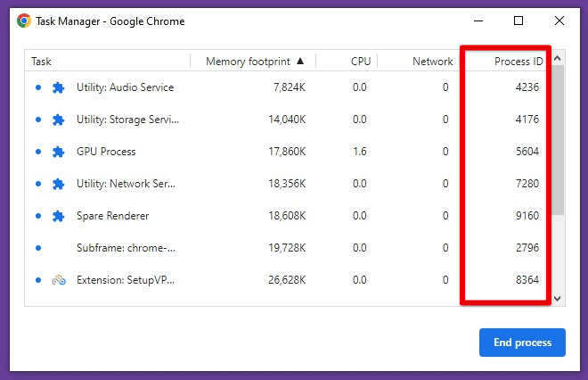Click the Spare Renderer puzzle icon
Image resolution: width=588 pixels, height=380 pixels.
58,216
